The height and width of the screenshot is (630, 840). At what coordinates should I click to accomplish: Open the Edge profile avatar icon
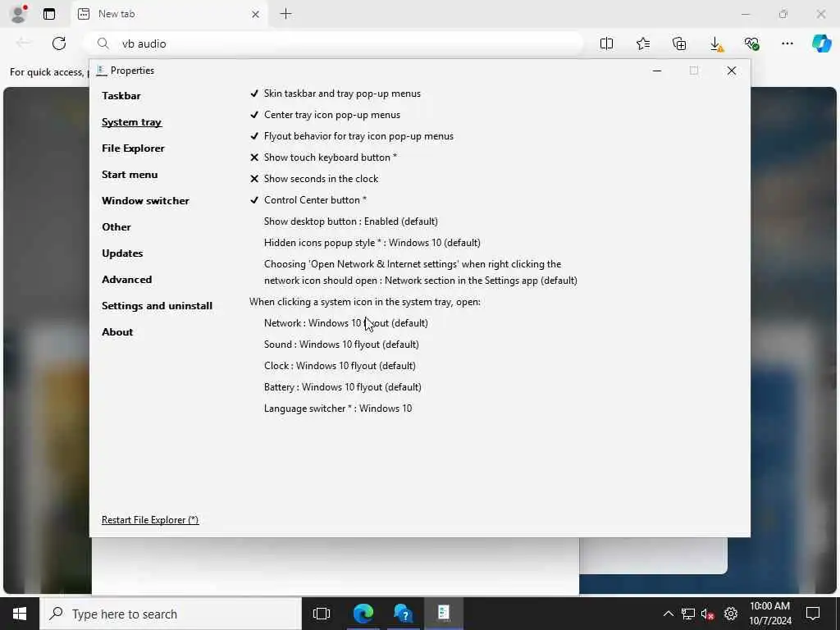click(x=18, y=14)
